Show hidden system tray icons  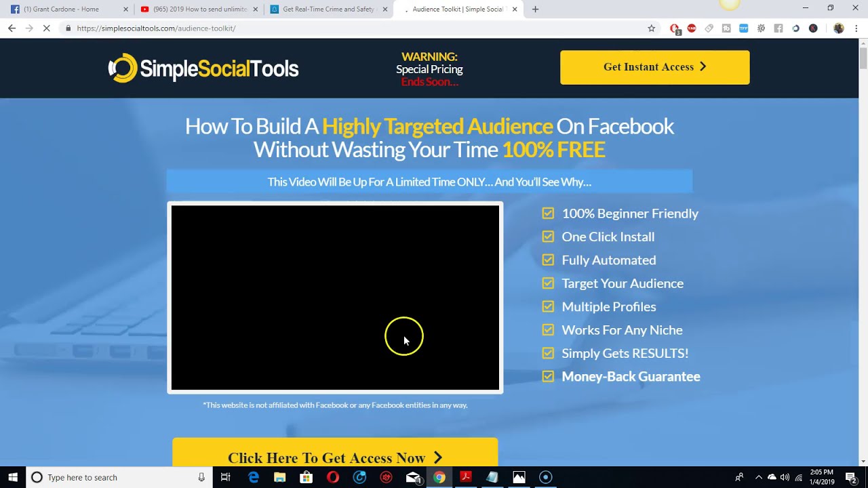759,477
